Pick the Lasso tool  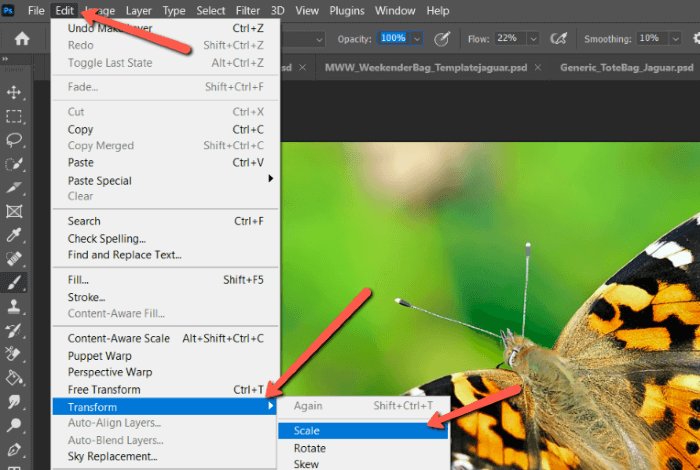(x=15, y=140)
